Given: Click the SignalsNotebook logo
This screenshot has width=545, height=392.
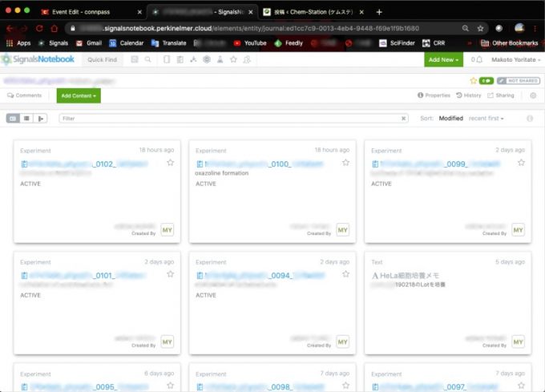Looking at the screenshot, I should click(x=40, y=59).
